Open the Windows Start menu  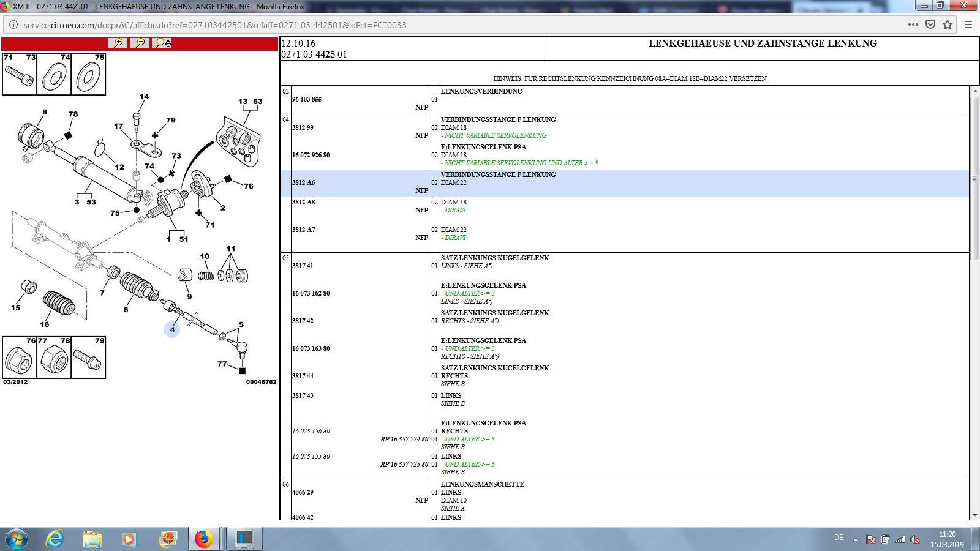[x=17, y=539]
